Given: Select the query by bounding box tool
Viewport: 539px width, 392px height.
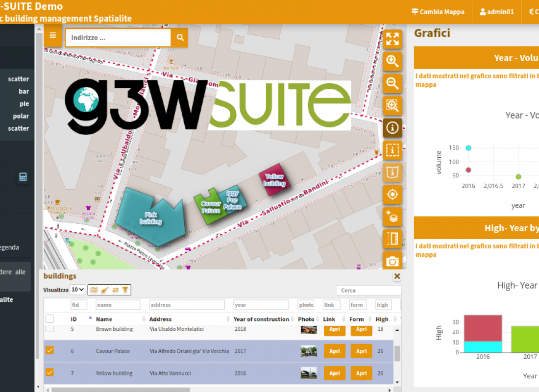Looking at the screenshot, I should click(x=392, y=150).
